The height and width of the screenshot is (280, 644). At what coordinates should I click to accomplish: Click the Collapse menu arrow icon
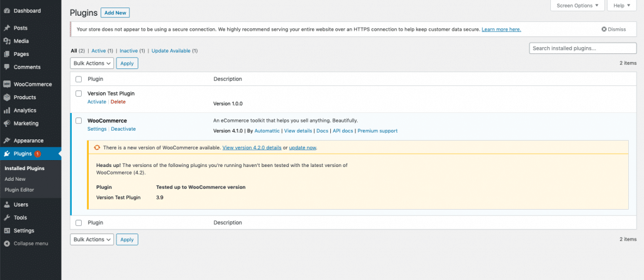coord(6,244)
